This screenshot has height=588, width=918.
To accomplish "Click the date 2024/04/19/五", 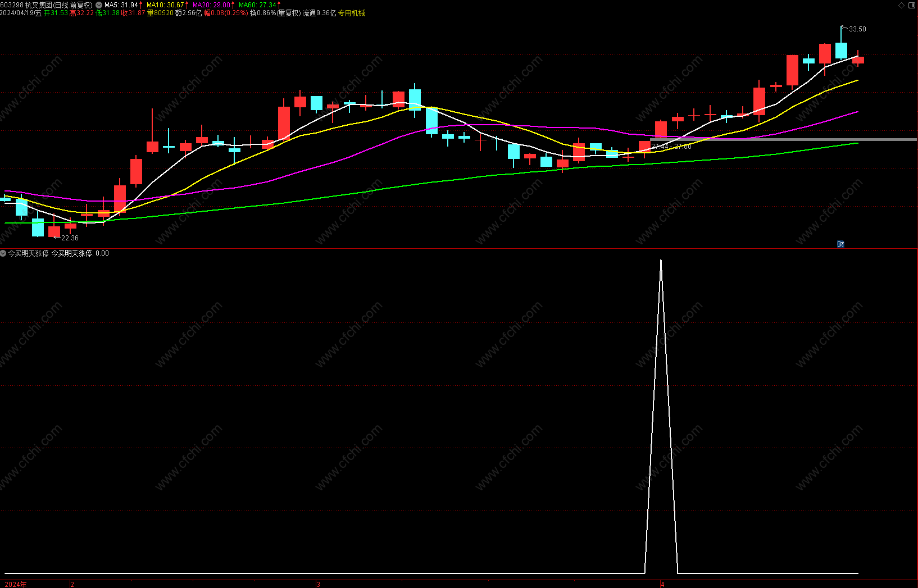I will (21, 13).
